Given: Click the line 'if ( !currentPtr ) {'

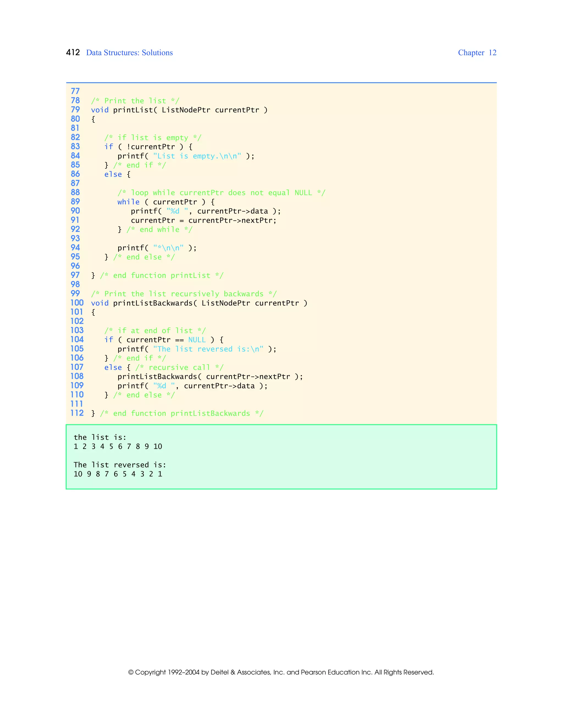Looking at the screenshot, I should pos(148,147).
